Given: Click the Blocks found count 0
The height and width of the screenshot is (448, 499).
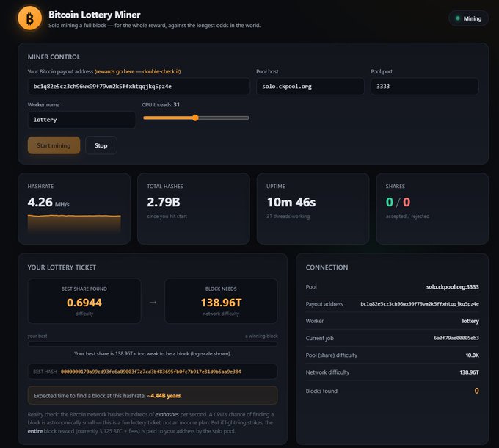Looking at the screenshot, I should pos(476,391).
